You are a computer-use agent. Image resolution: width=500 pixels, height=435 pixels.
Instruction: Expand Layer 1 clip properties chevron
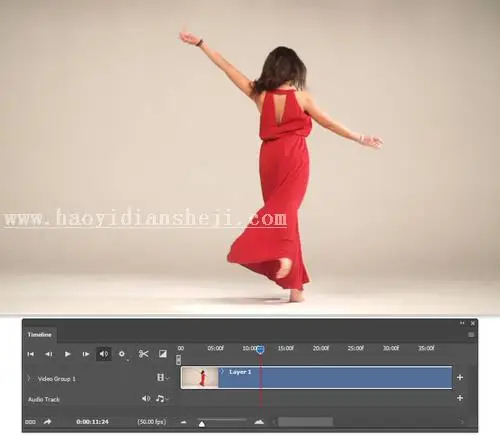[x=222, y=371]
